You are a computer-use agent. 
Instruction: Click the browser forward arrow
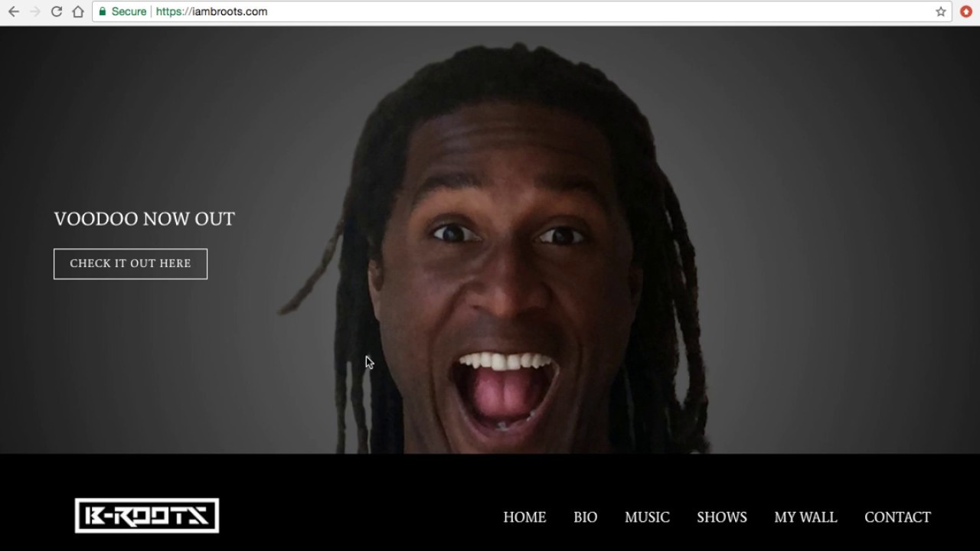click(x=34, y=11)
